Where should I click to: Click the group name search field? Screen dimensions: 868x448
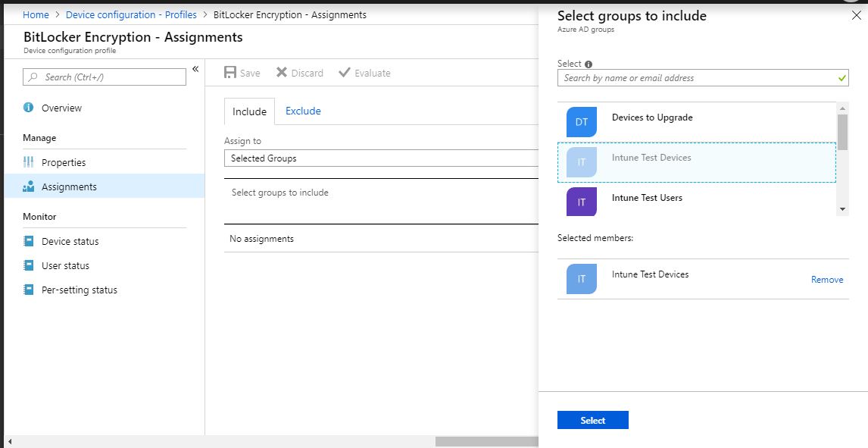697,77
